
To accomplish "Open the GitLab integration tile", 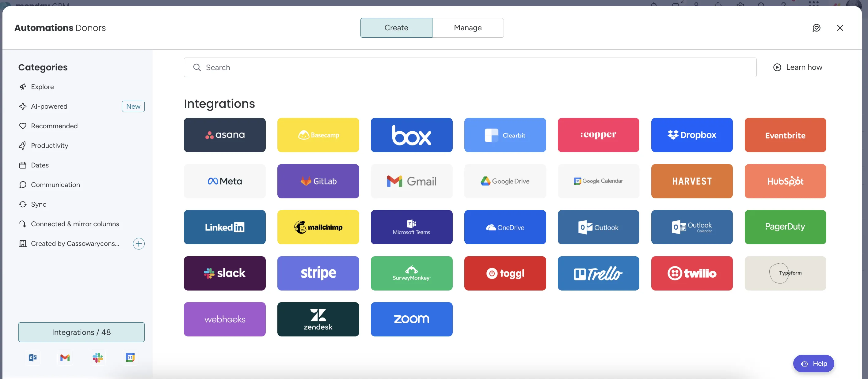I will pos(318,181).
